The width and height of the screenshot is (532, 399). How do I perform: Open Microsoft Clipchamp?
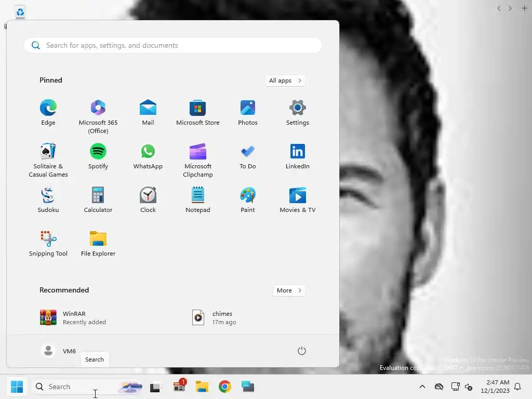[198, 160]
